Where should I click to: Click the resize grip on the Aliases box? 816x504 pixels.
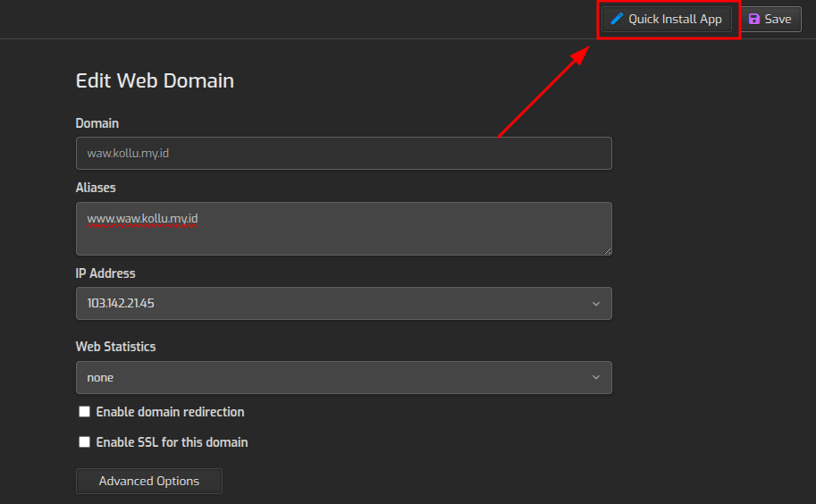pyautogui.click(x=607, y=250)
